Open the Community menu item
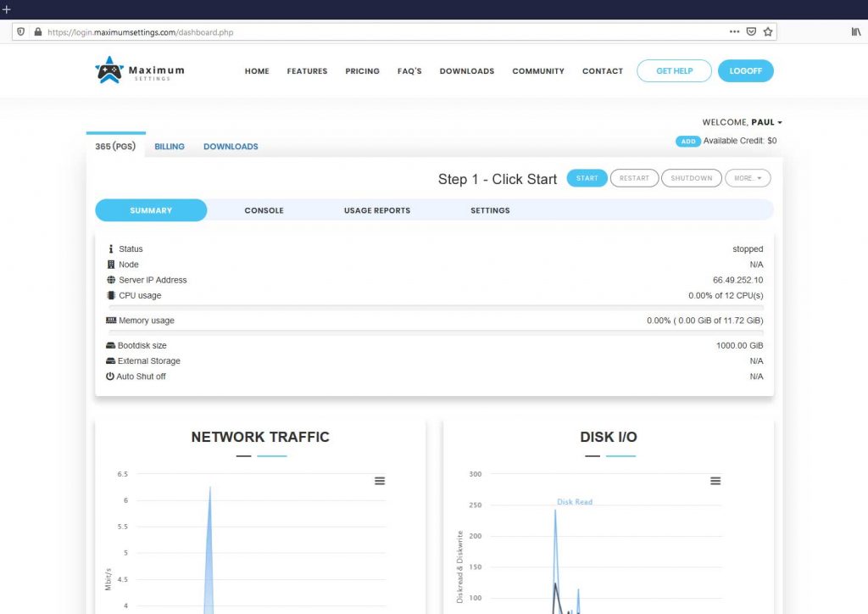This screenshot has width=868, height=614. 538,71
